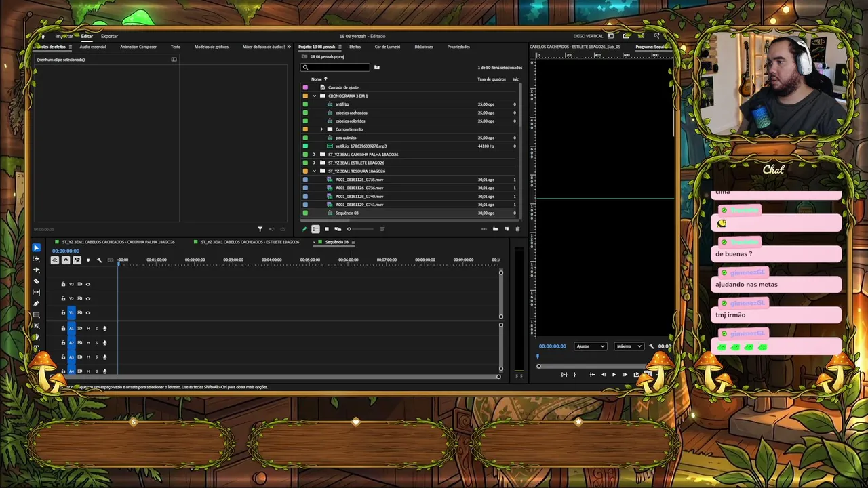Open caption track options icon

click(111, 260)
